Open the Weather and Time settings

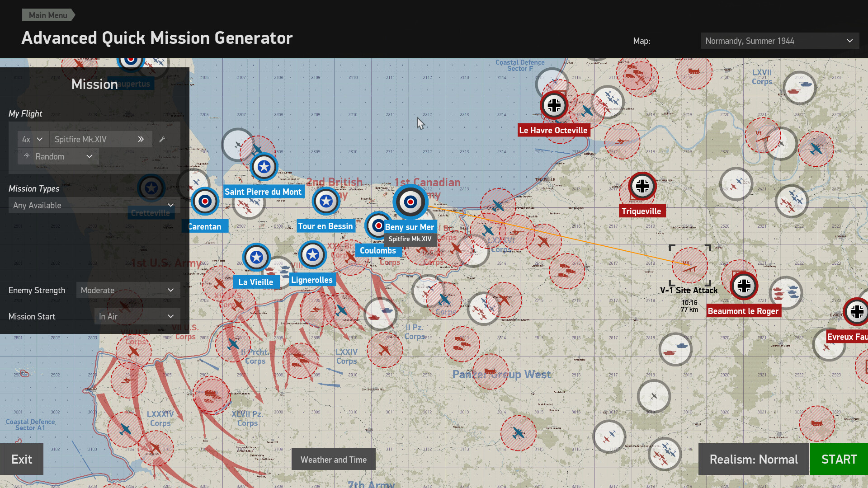(333, 459)
